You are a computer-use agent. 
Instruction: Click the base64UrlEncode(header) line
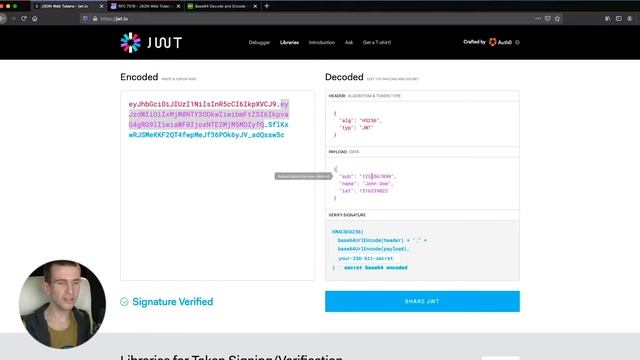coord(382,240)
